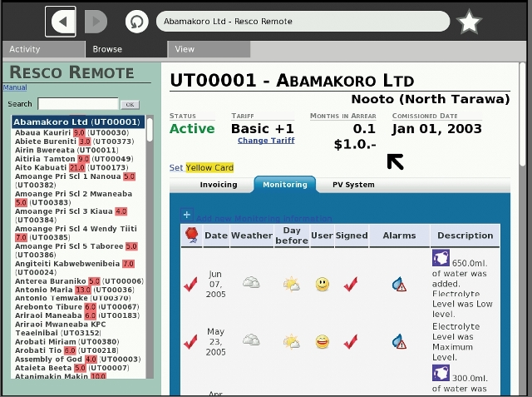The height and width of the screenshot is (397, 532).
Task: Click the cloudy weather icon for Jun 07
Action: tap(251, 283)
